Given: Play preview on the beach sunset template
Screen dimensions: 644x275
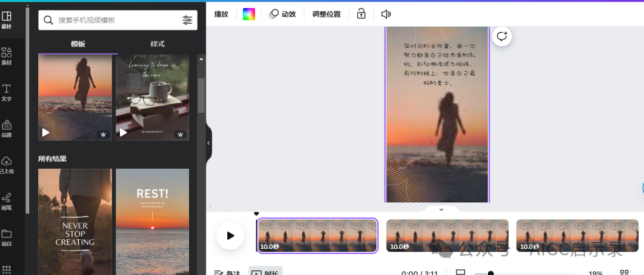Looking at the screenshot, I should [x=45, y=132].
